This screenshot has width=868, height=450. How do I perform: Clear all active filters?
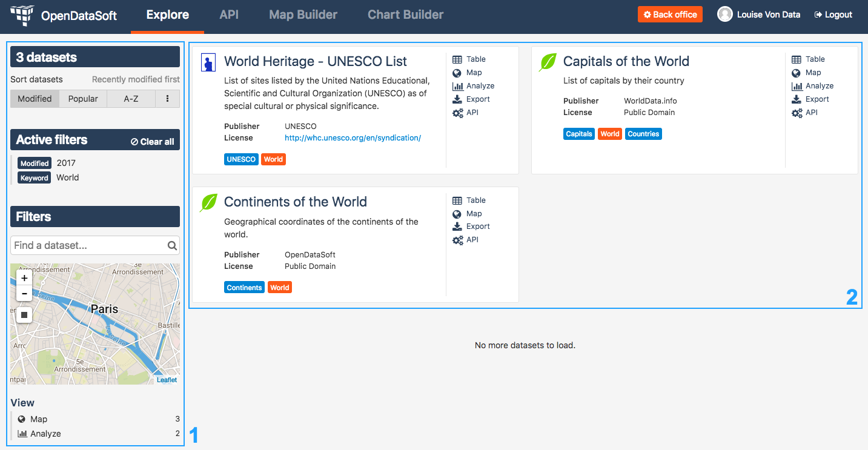pos(153,142)
